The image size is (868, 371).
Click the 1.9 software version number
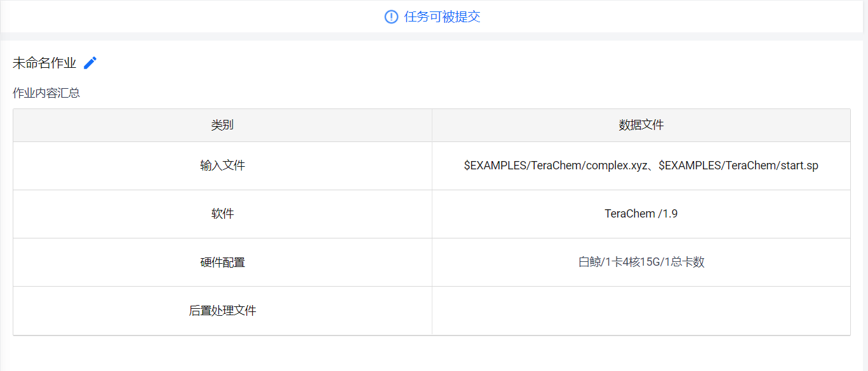670,214
